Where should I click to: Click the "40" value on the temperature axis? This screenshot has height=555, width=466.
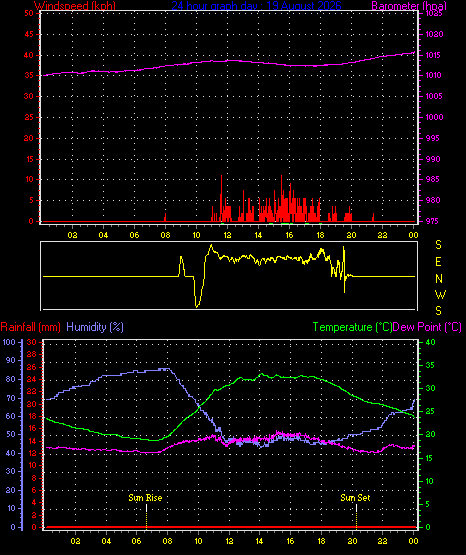pos(430,342)
